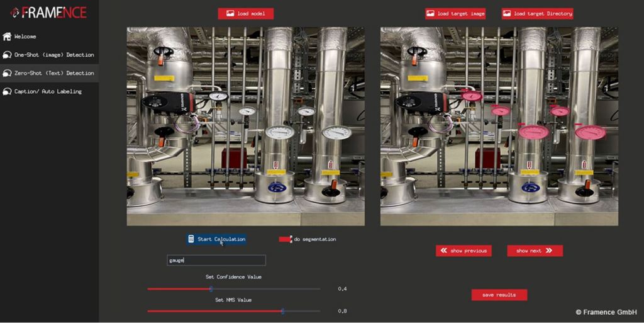
Task: Click the double-arrow icon on show previous
Action: click(444, 250)
